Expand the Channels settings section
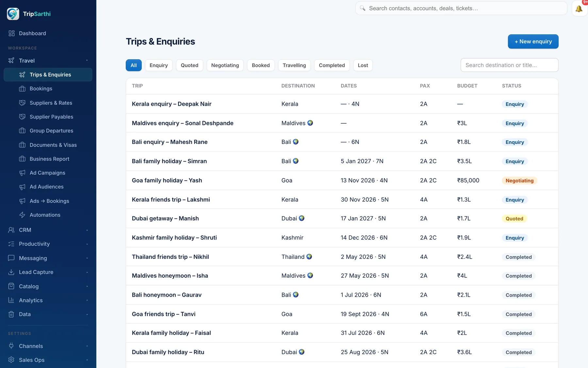The width and height of the screenshot is (588, 368). click(48, 346)
